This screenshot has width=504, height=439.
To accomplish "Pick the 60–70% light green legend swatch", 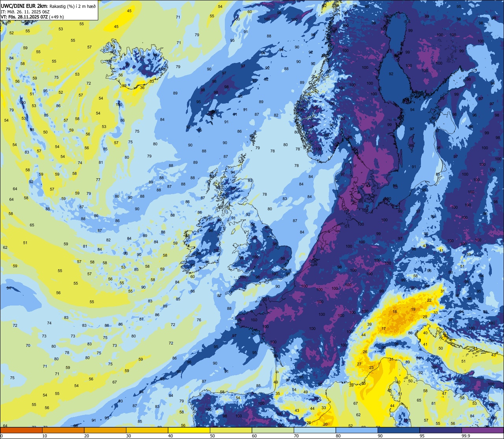I will pyautogui.click(x=273, y=430).
